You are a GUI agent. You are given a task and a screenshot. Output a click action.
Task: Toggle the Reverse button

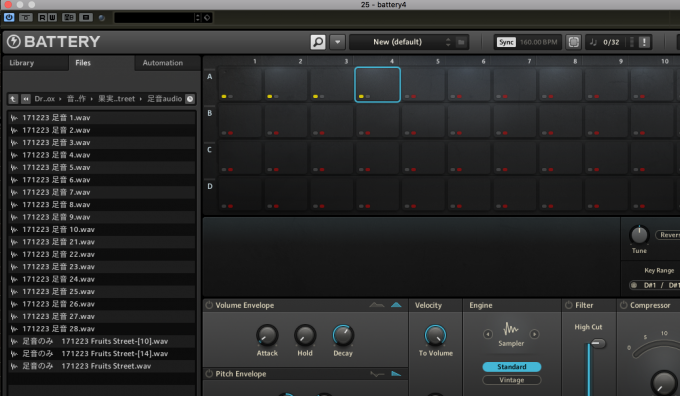coord(668,235)
